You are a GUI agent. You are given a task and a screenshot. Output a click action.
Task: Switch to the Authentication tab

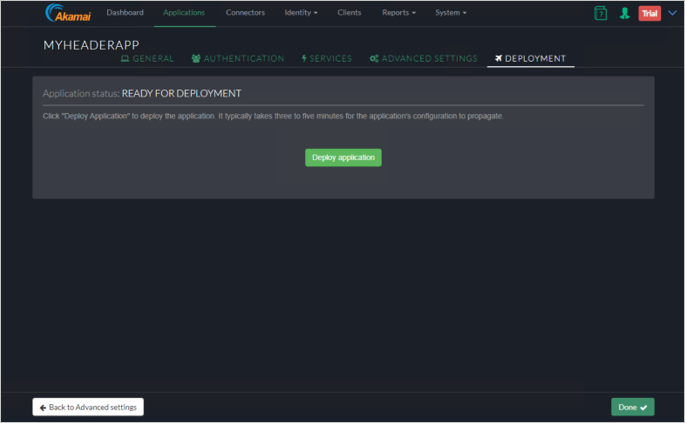click(238, 59)
